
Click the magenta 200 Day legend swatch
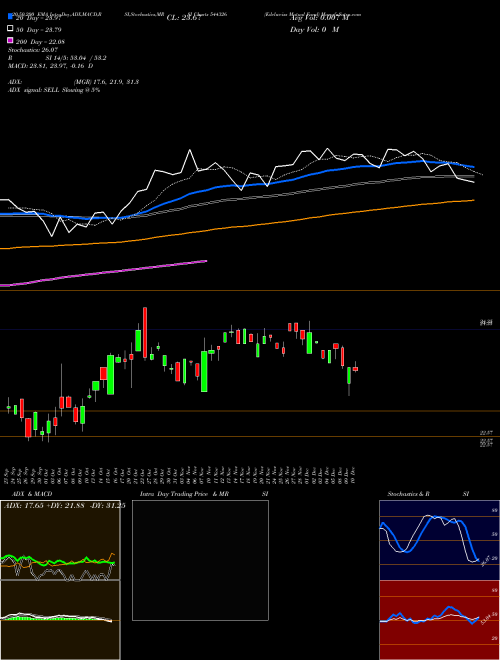(10, 41)
